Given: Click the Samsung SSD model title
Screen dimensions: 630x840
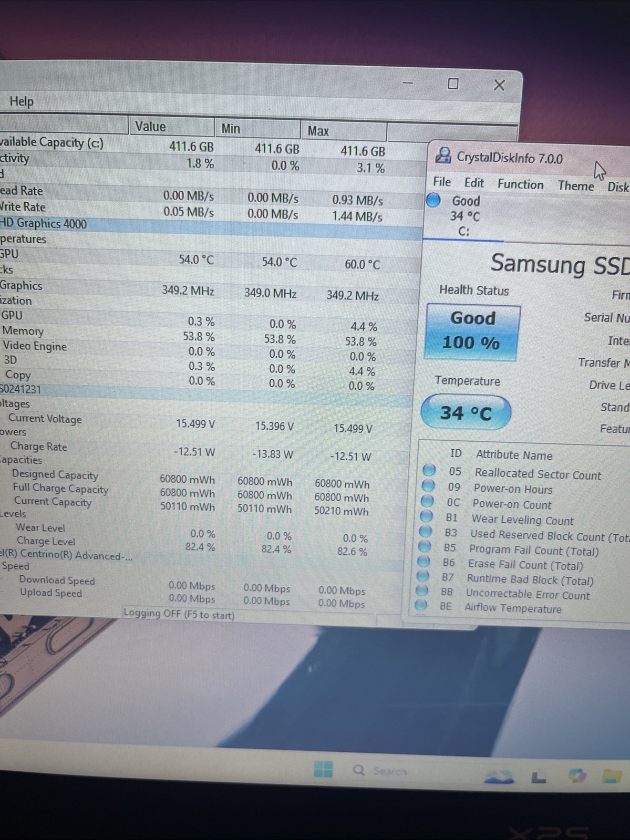Looking at the screenshot, I should pyautogui.click(x=560, y=264).
